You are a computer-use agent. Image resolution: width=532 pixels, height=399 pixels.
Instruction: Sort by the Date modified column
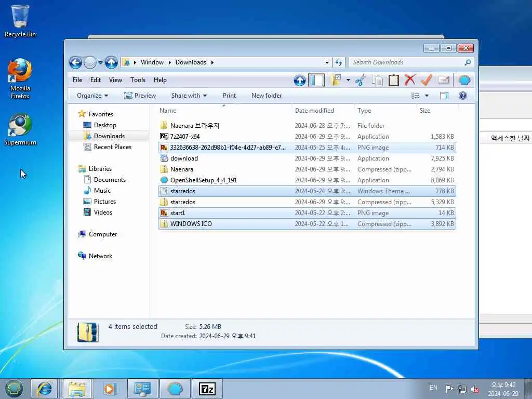pos(323,111)
